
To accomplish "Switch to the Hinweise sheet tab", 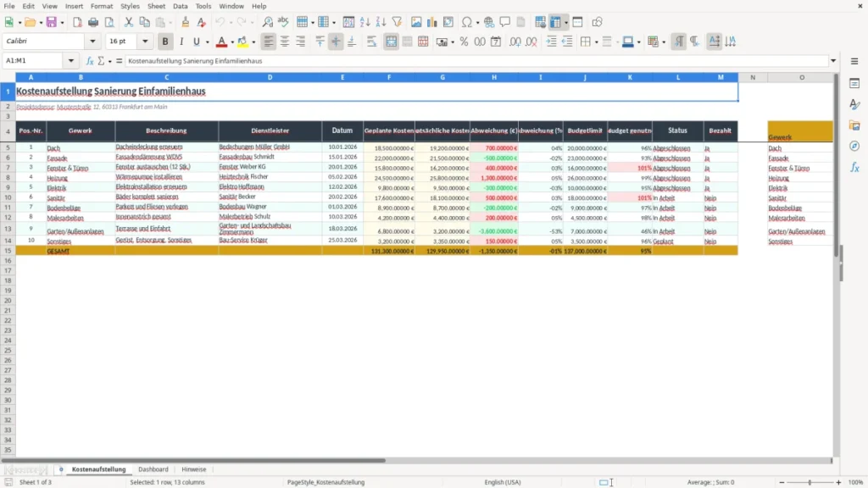I will pos(194,469).
